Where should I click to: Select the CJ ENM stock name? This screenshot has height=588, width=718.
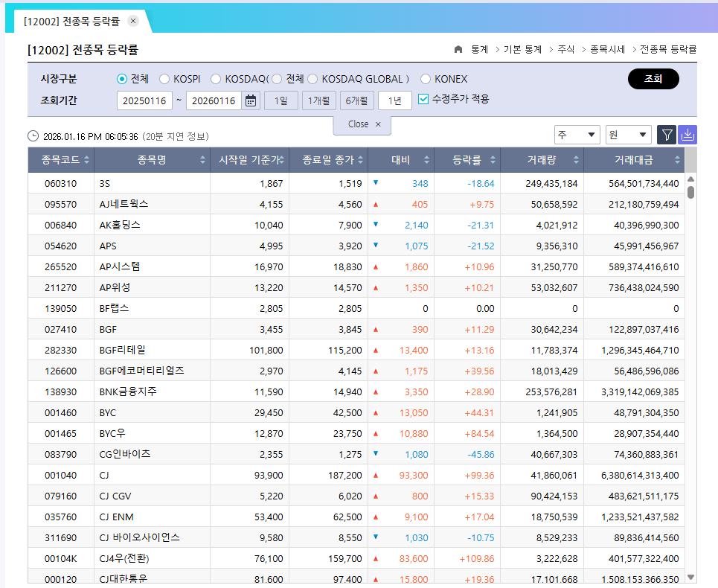point(116,517)
